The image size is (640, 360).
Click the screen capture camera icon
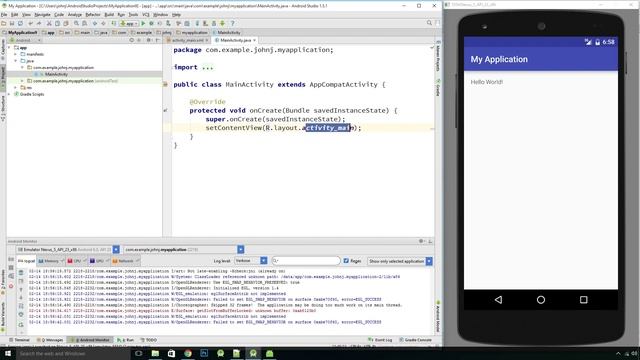11,259
